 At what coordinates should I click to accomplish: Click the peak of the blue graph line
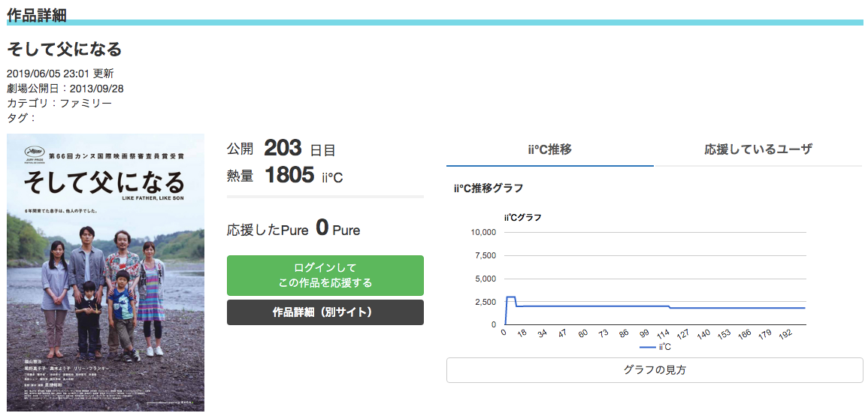(x=511, y=297)
